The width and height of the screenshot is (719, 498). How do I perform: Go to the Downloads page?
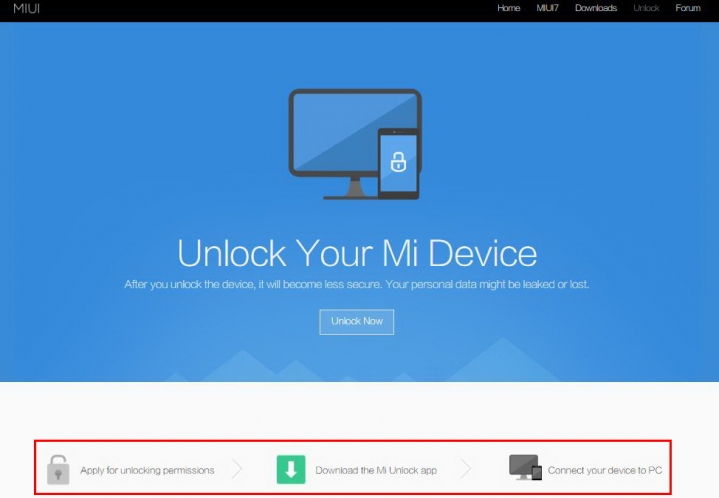pos(596,8)
